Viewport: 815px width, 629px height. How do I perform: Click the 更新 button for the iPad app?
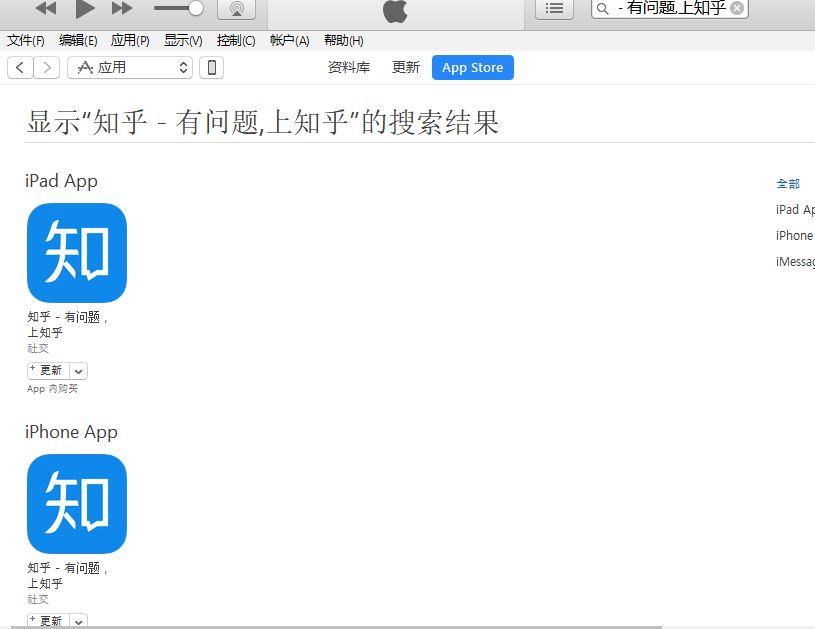coord(48,370)
